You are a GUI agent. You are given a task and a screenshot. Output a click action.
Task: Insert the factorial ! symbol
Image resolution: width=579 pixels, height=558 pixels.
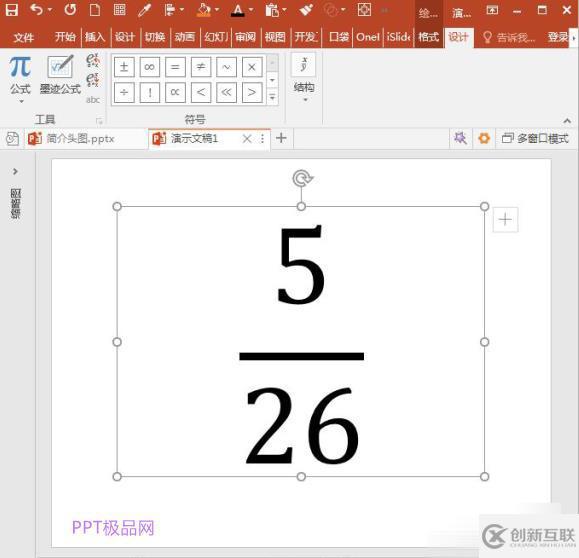pos(150,92)
